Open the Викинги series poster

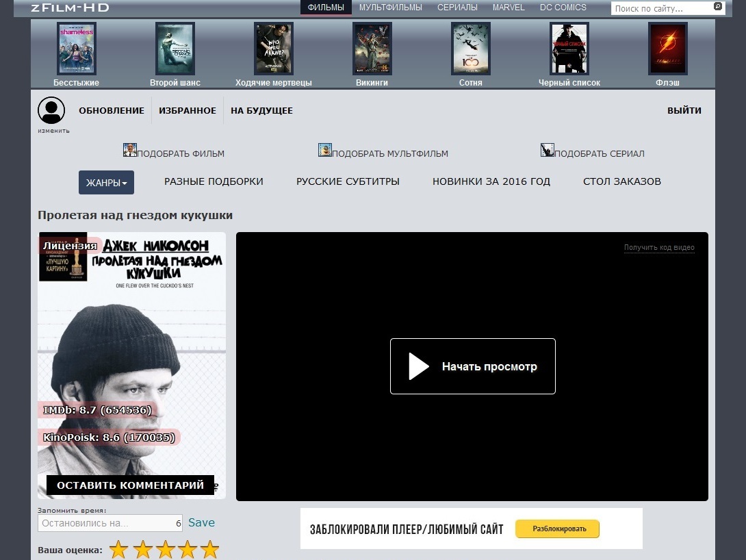pos(372,49)
